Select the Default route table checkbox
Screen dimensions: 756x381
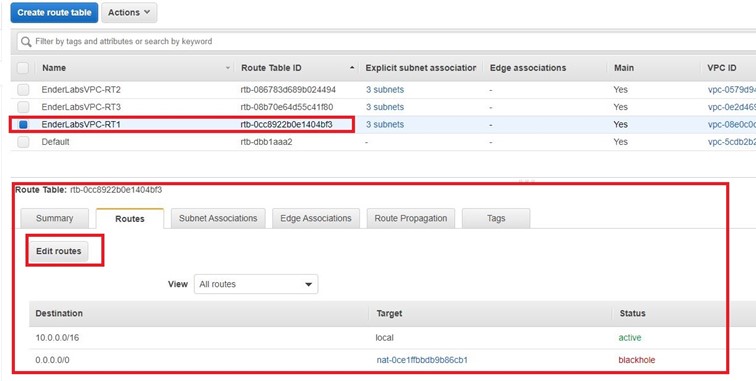tap(23, 142)
